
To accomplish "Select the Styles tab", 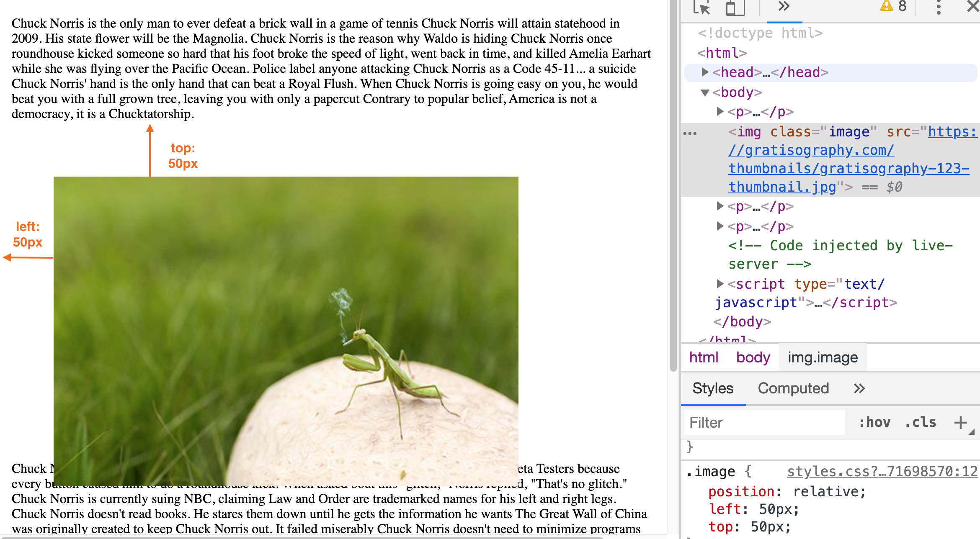I will click(713, 388).
